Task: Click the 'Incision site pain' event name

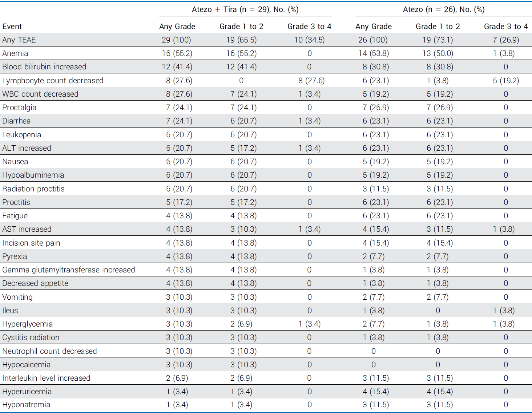Action: pyautogui.click(x=31, y=243)
